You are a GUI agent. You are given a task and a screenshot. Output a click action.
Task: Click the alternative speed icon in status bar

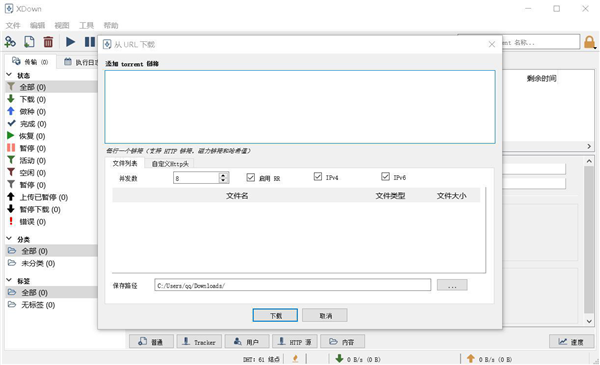point(295,359)
